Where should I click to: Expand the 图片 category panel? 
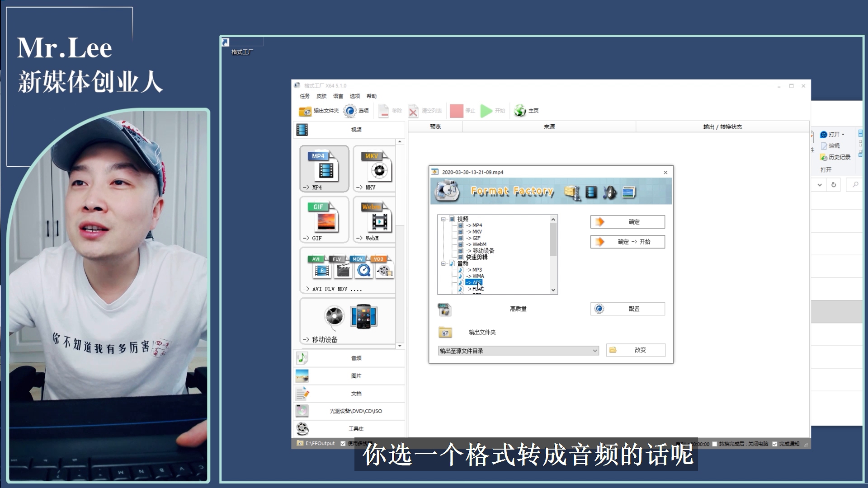pos(349,376)
